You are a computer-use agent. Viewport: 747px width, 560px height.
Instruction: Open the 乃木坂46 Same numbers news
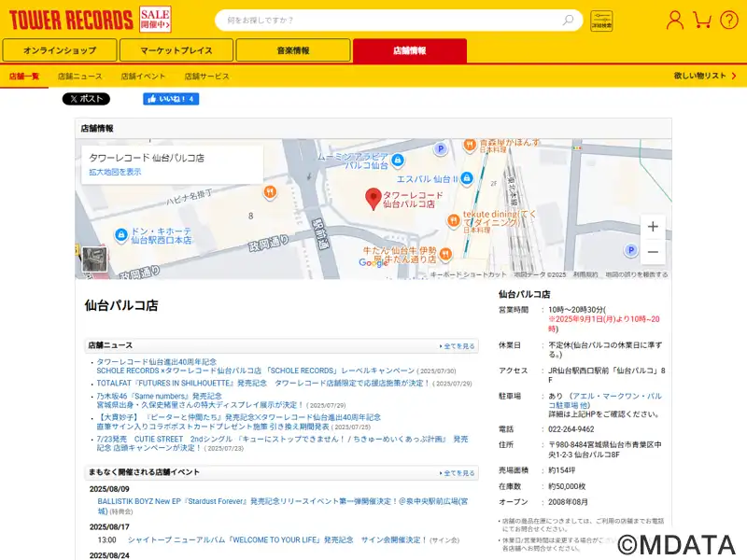pos(200,400)
